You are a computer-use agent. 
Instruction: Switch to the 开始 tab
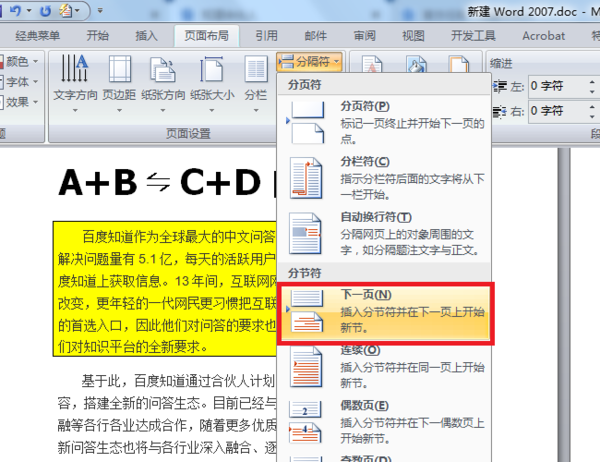tap(98, 36)
